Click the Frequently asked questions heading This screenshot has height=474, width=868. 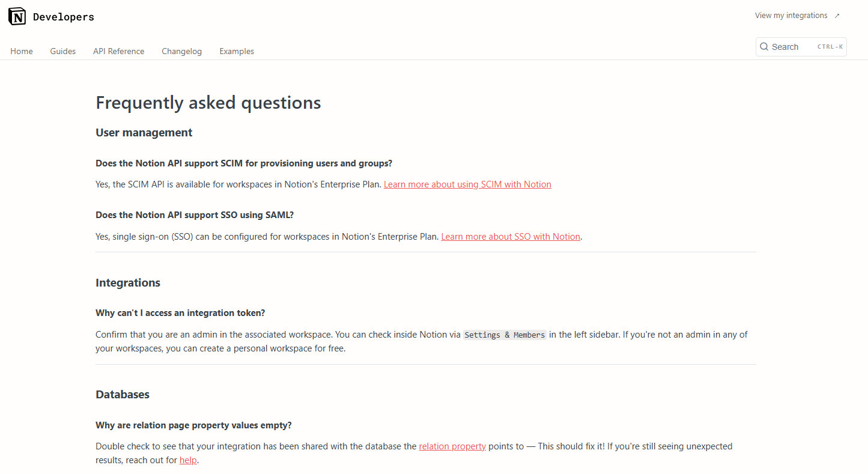point(208,103)
